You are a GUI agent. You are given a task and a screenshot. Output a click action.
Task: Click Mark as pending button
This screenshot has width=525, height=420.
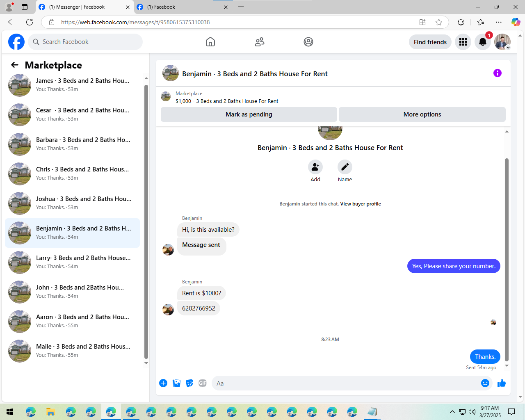(249, 114)
